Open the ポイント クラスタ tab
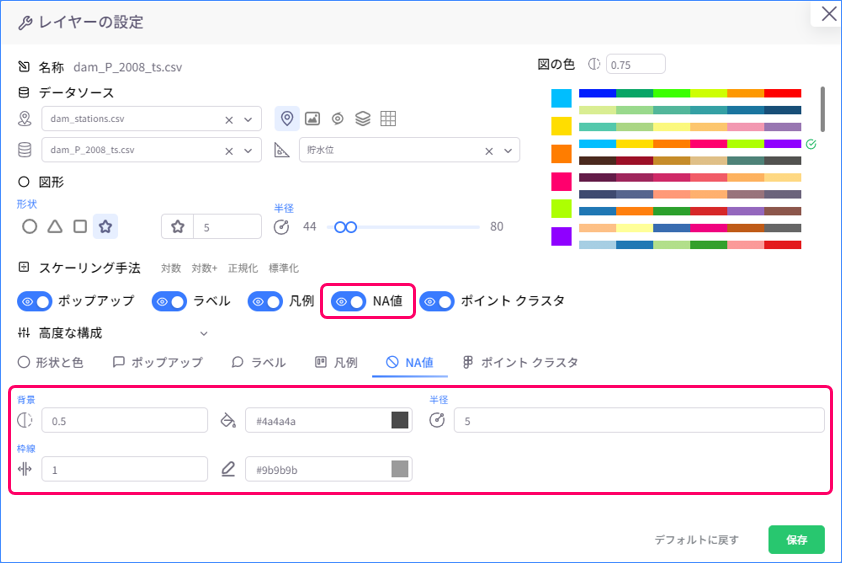The image size is (842, 563). 520,363
